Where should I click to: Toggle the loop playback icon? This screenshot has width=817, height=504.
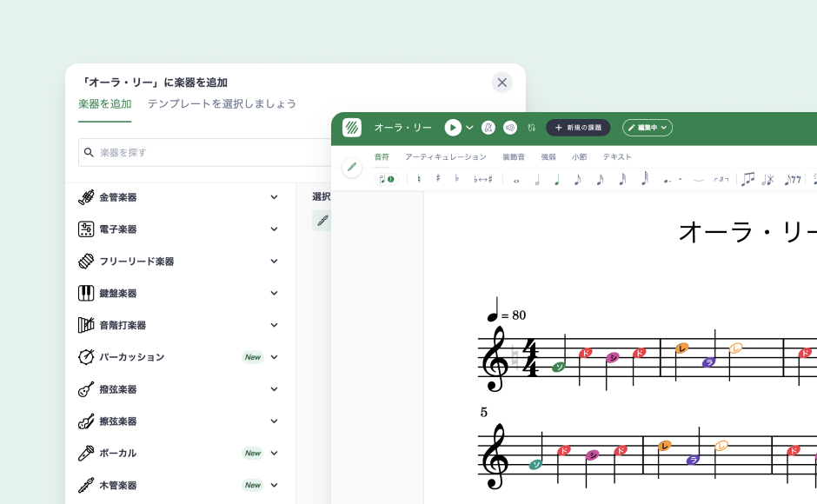(x=532, y=128)
